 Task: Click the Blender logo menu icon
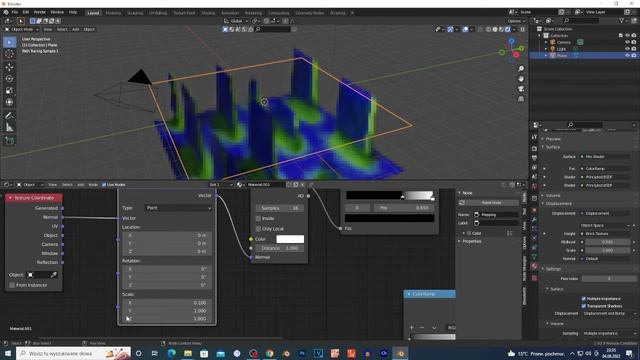click(x=6, y=13)
